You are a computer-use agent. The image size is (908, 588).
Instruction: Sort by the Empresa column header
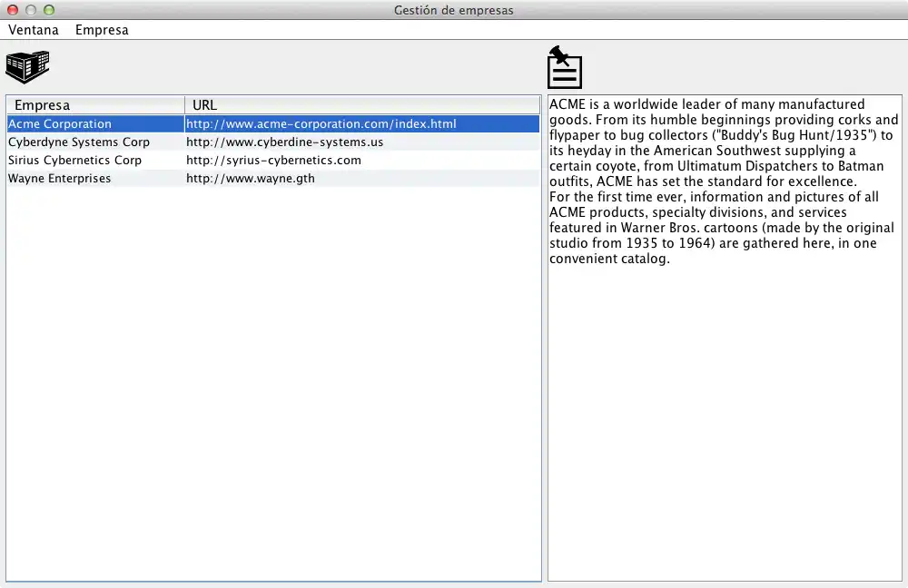pyautogui.click(x=95, y=104)
